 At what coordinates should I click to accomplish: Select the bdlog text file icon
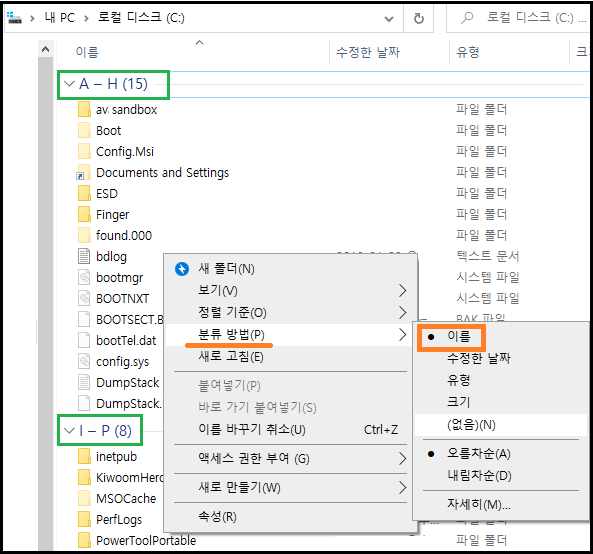(x=84, y=256)
